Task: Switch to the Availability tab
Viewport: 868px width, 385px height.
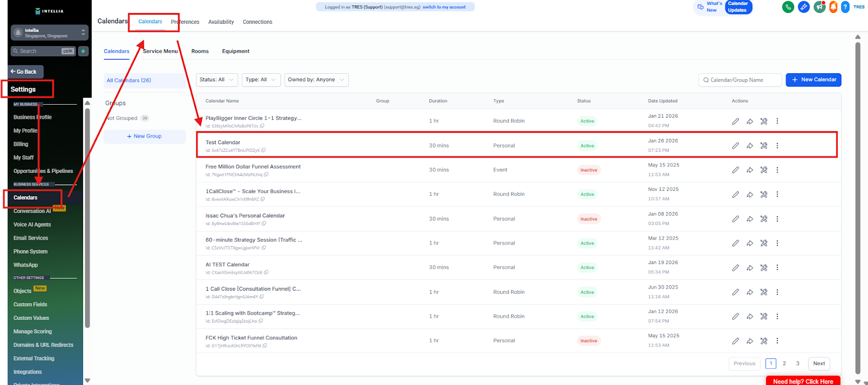Action: (x=221, y=22)
